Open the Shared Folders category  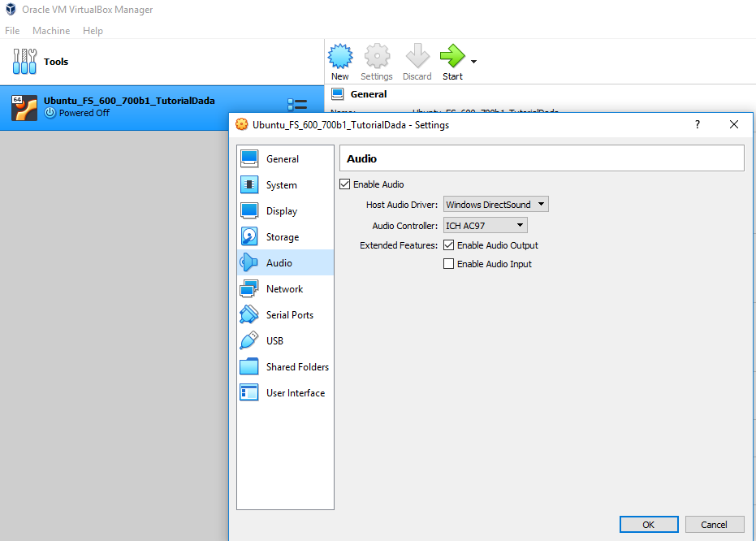[297, 367]
